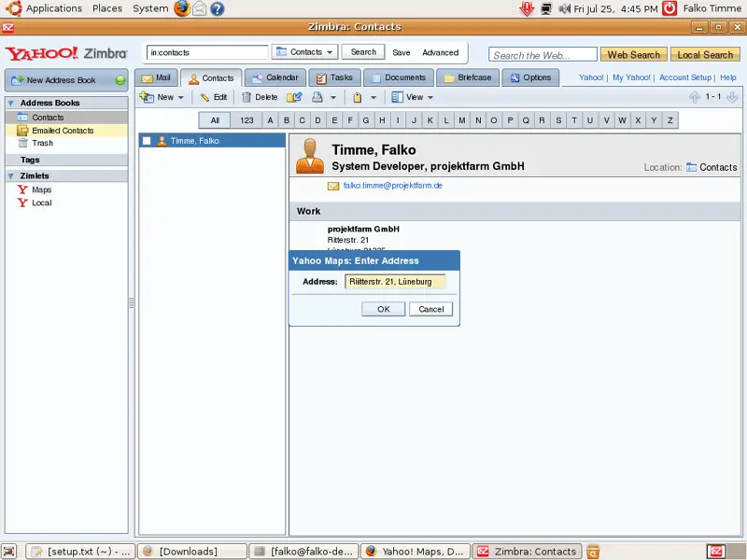Cancel the Yahoo Maps address dialog
Image resolution: width=747 pixels, height=560 pixels.
coord(431,309)
